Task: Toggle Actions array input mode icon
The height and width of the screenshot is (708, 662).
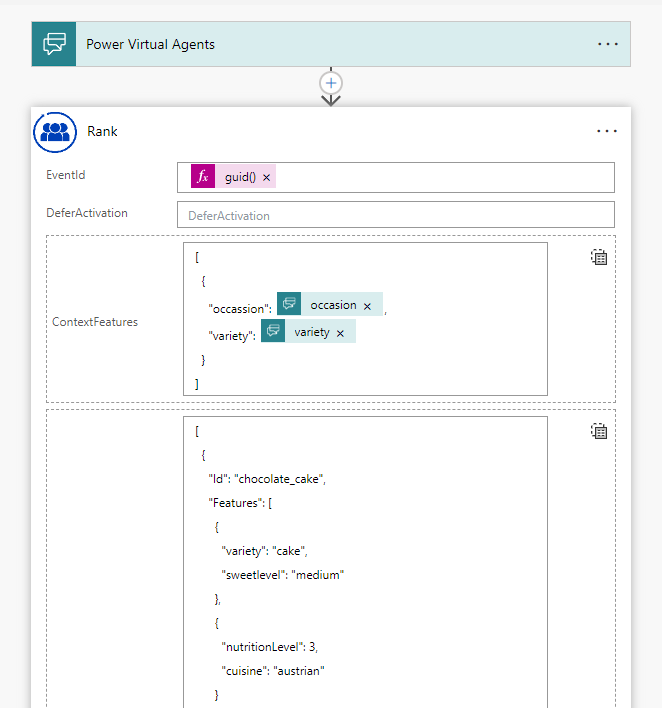Action: coord(598,431)
